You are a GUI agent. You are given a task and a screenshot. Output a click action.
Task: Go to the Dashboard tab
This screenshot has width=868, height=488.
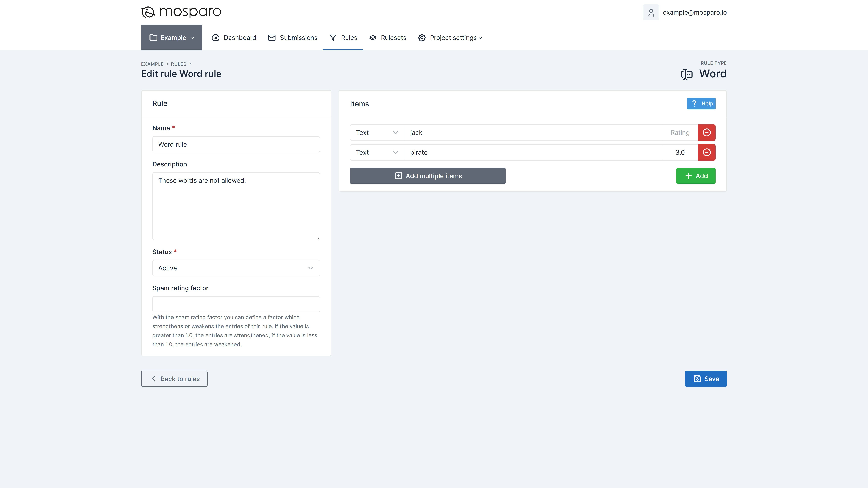click(234, 38)
